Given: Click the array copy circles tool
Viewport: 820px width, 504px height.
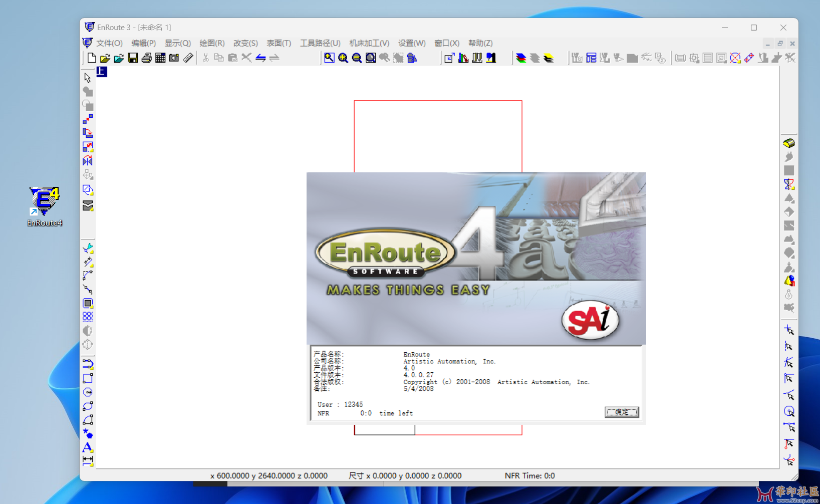Looking at the screenshot, I should click(x=88, y=317).
